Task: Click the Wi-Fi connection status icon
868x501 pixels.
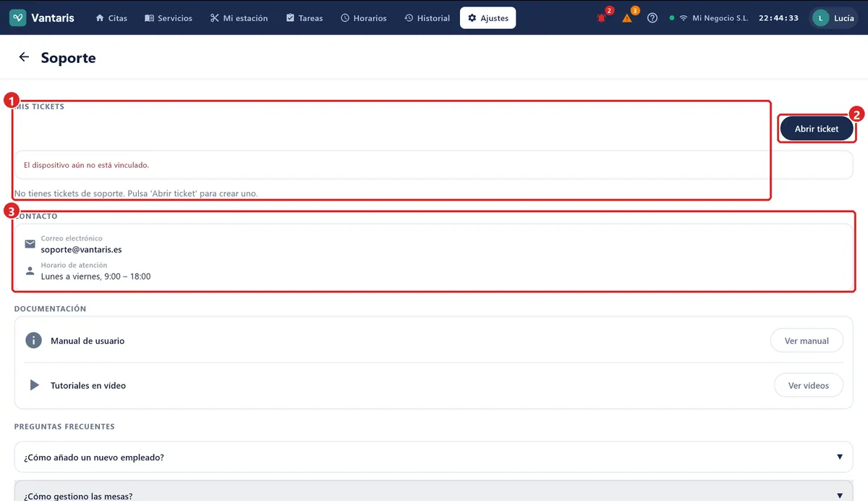Action: coord(683,18)
